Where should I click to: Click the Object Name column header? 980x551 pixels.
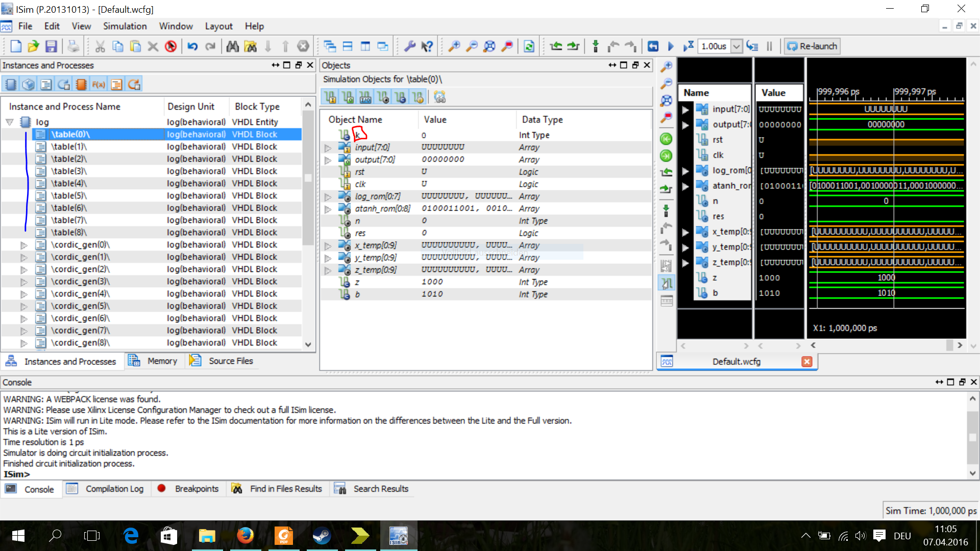[355, 119]
